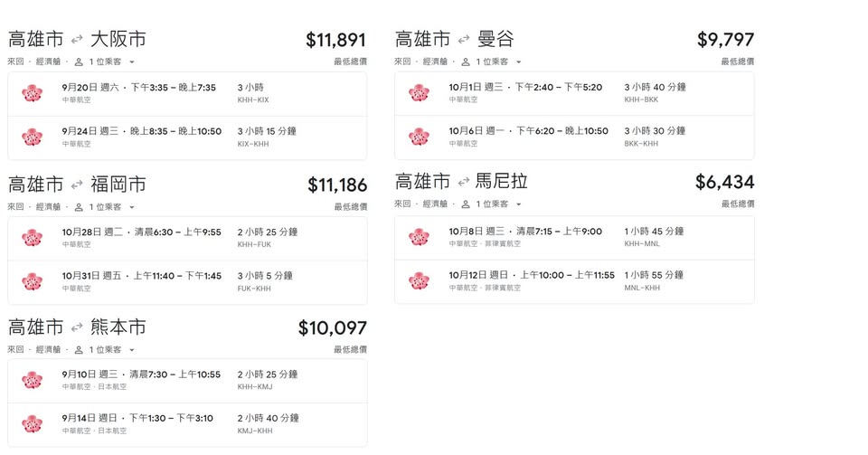
Task: Choose the 10月8日 KHH–MNL outbound flight
Action: click(573, 236)
